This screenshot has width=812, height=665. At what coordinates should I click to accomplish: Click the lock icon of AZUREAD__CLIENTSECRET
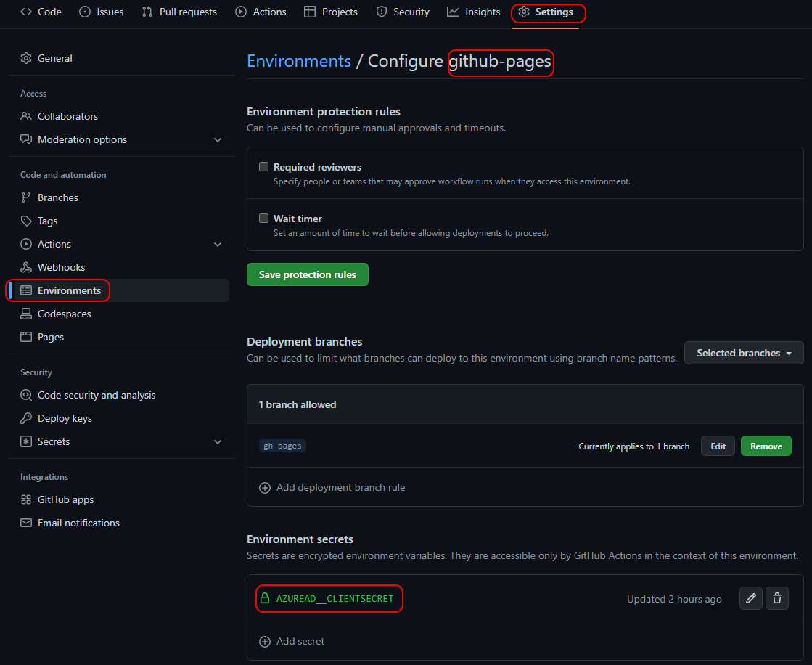pyautogui.click(x=265, y=598)
